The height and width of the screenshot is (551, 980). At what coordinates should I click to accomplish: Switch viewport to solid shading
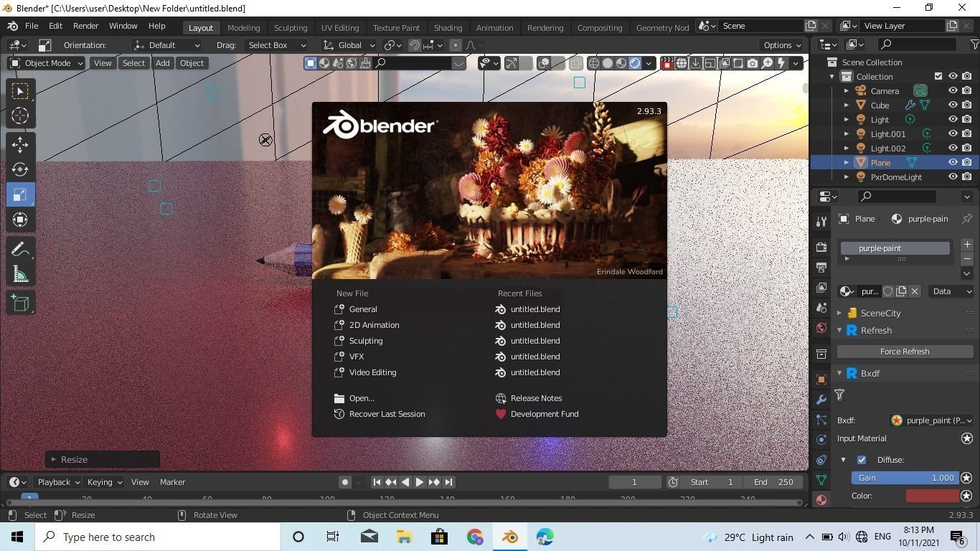click(x=608, y=63)
